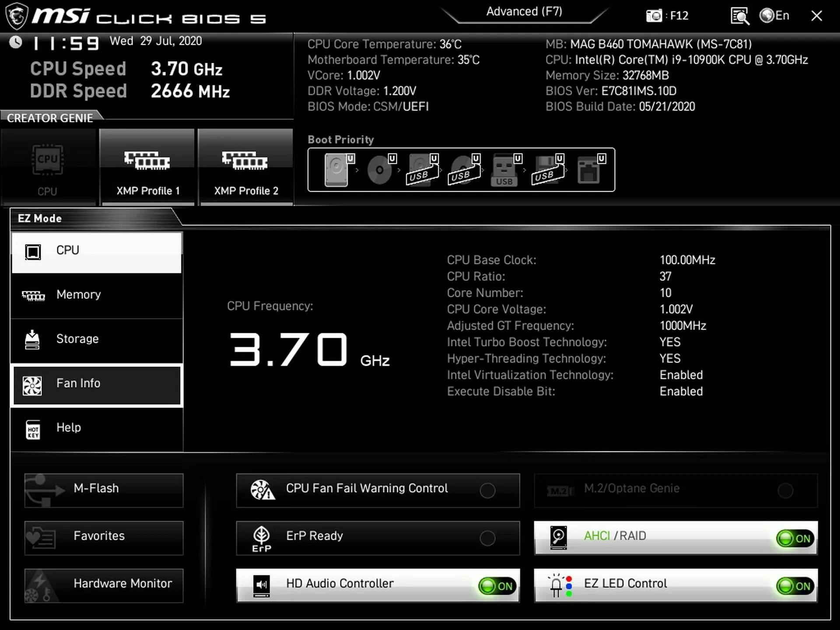Click the system clock icon
This screenshot has height=630, width=840.
16,42
